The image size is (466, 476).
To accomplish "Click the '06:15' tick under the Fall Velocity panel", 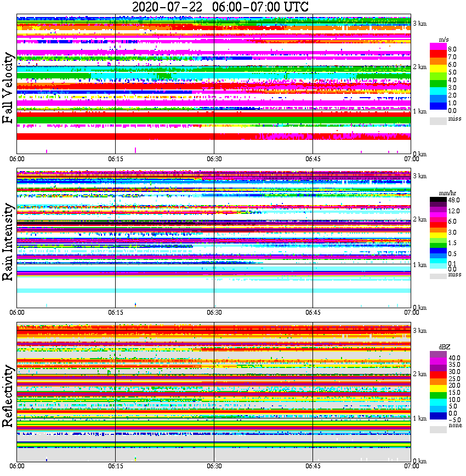I will [x=116, y=159].
